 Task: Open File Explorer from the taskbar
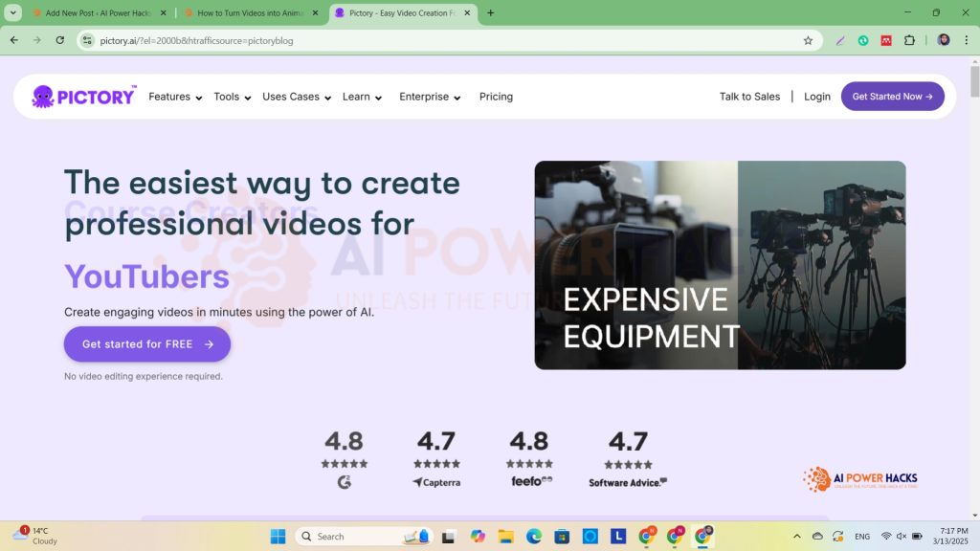click(505, 537)
